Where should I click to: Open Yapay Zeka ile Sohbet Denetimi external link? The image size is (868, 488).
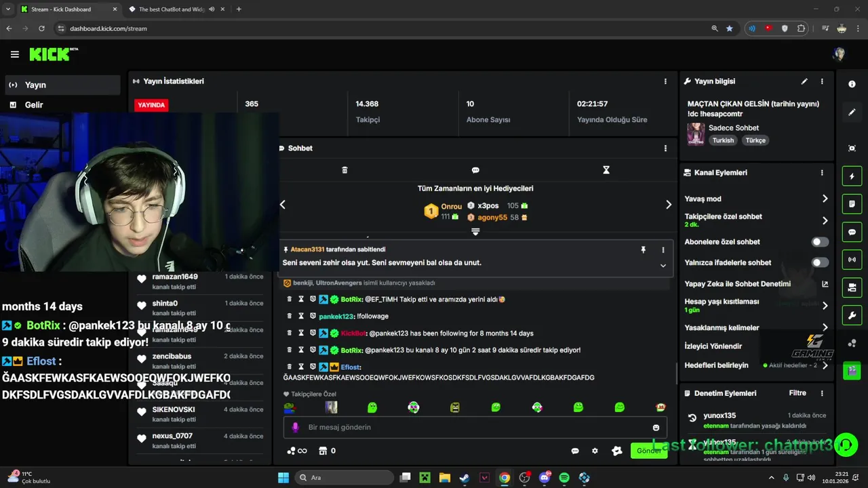point(825,284)
